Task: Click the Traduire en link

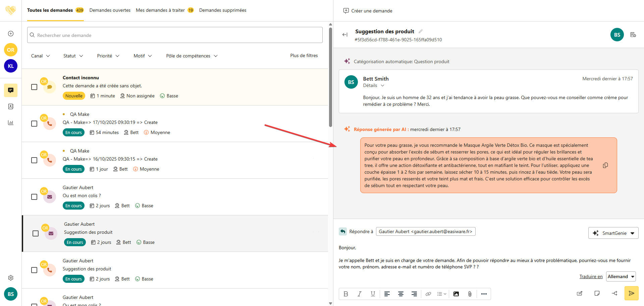Action: coord(591,276)
